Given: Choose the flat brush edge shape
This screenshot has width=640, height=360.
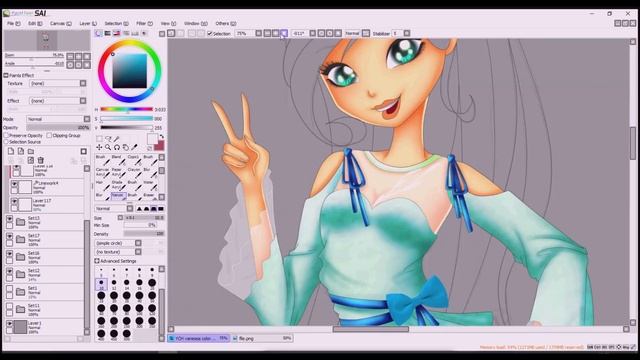Looking at the screenshot, I should tap(161, 209).
